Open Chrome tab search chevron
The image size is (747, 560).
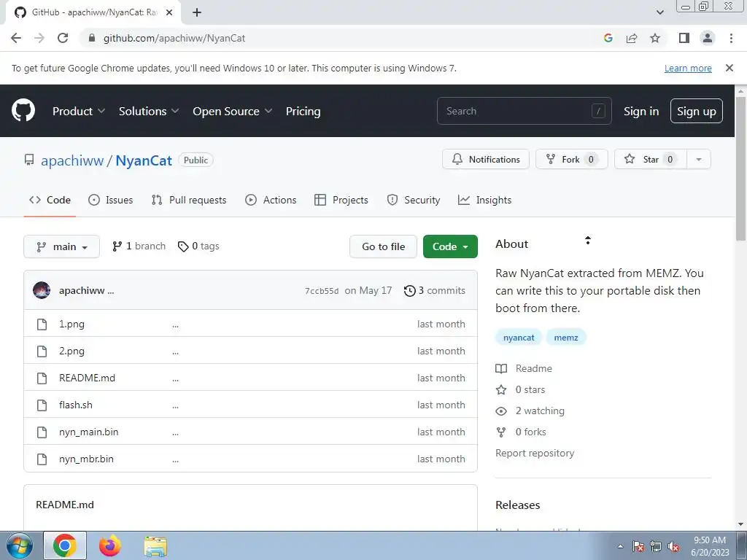(659, 12)
